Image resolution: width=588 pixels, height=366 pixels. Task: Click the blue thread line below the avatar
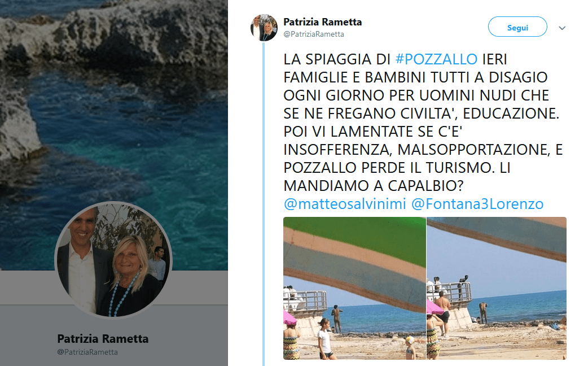click(x=264, y=203)
